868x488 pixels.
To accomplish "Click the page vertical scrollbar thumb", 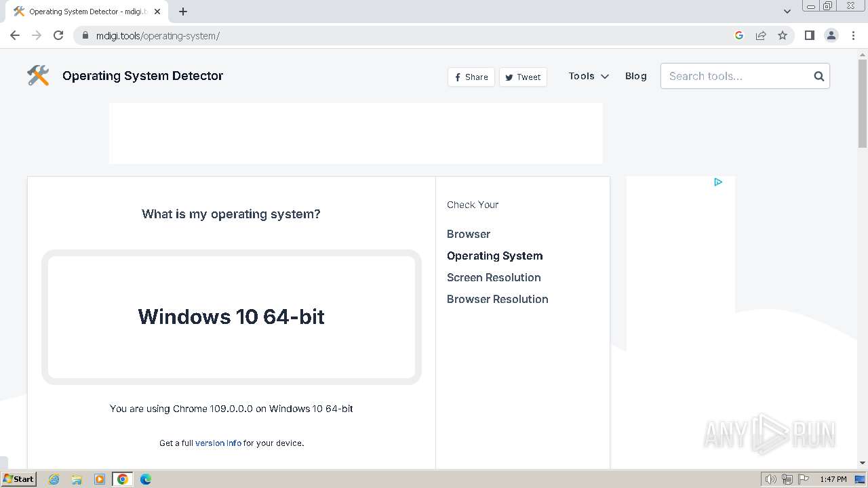I will pyautogui.click(x=863, y=102).
